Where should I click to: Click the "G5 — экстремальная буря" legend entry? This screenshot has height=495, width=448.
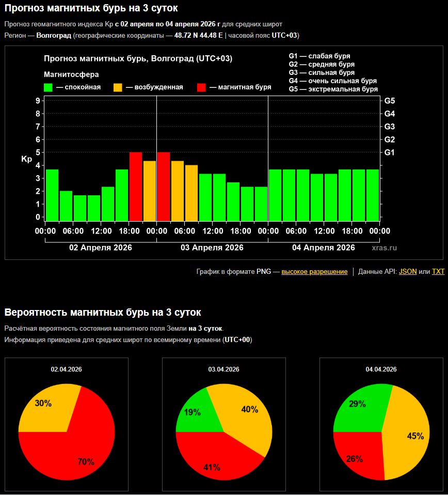pos(333,89)
